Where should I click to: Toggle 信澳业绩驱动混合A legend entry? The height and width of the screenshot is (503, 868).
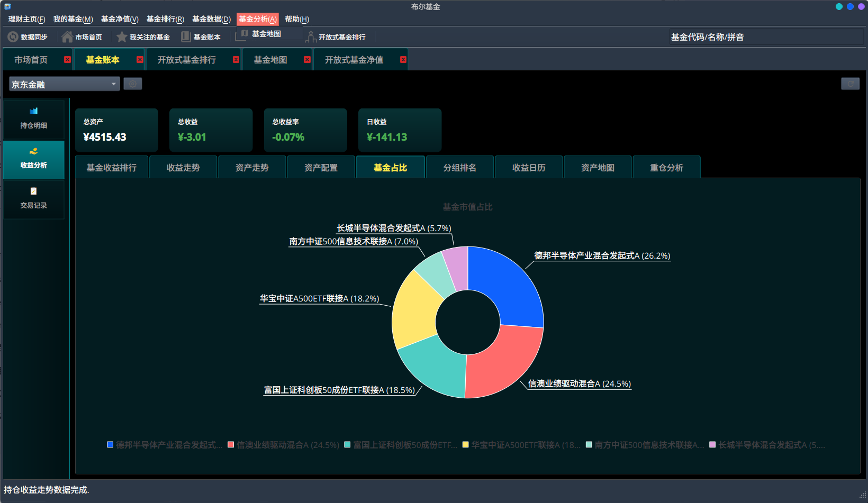(283, 445)
